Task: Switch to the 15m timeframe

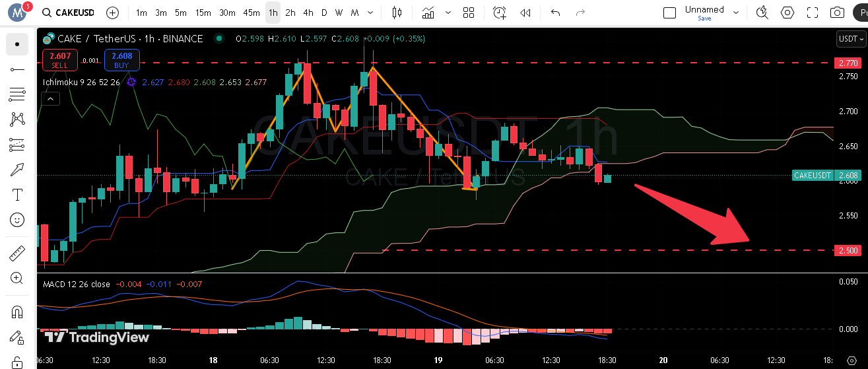Action: tap(203, 13)
